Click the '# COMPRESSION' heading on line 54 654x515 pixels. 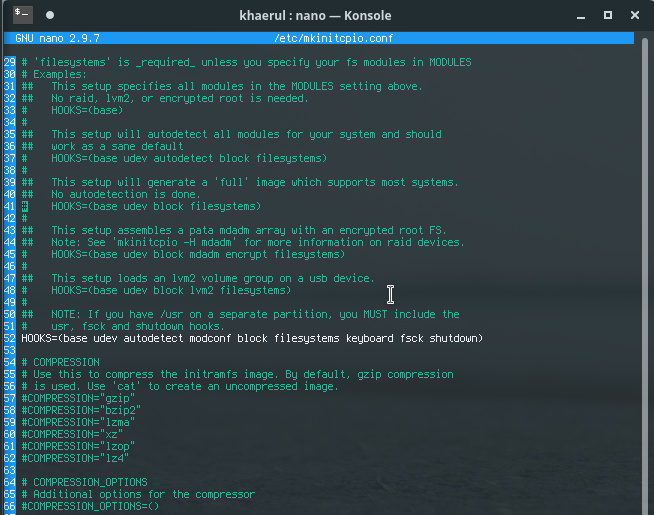(x=60, y=362)
